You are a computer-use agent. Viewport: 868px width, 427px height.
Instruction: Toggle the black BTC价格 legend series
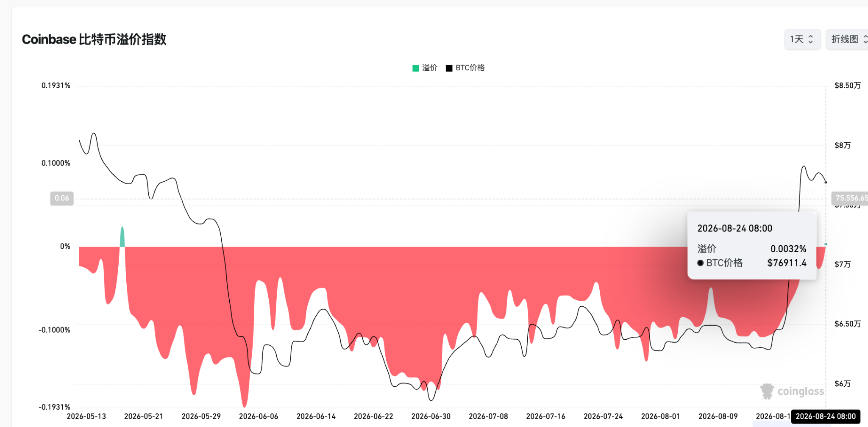pos(465,68)
